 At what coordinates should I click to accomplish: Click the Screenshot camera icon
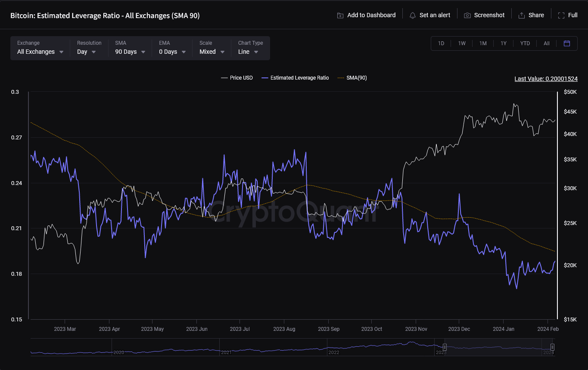tap(467, 15)
